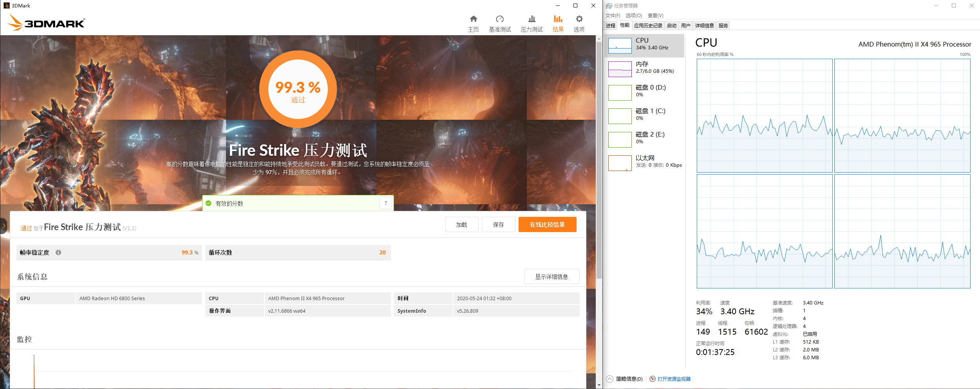The height and width of the screenshot is (389, 980).
Task: Click the 帧率稳定度 99.3 % value
Action: (x=190, y=252)
